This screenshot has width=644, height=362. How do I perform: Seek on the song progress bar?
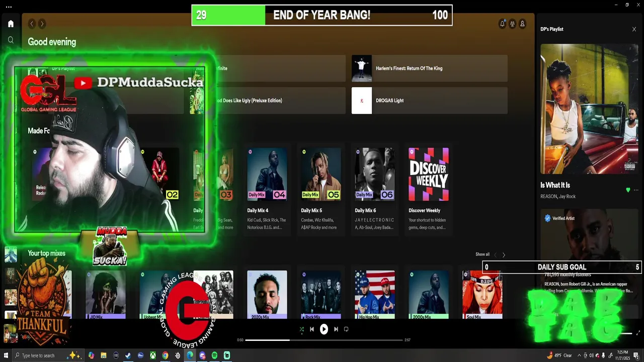click(x=324, y=340)
